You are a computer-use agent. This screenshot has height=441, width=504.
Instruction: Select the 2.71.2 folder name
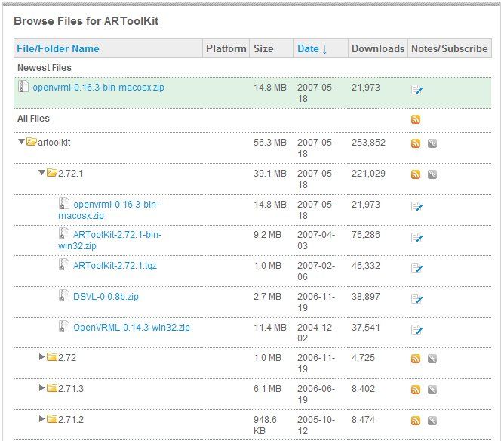71,420
